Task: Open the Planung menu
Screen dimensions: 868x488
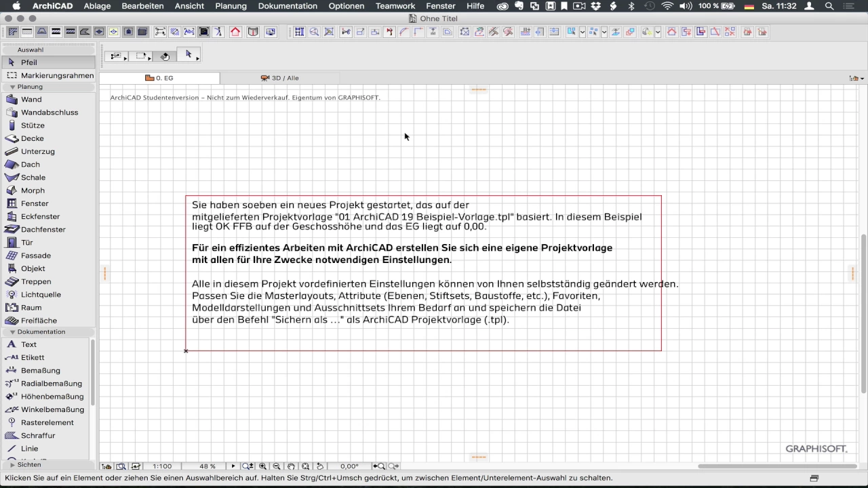Action: 231,6
